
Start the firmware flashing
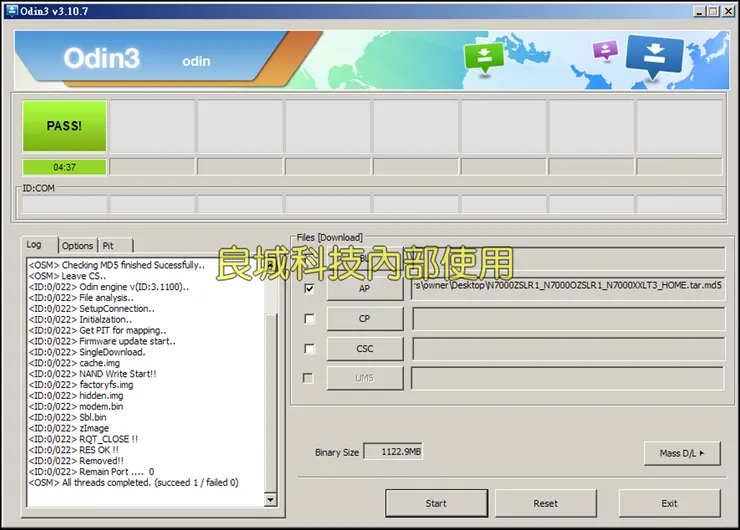coord(436,503)
